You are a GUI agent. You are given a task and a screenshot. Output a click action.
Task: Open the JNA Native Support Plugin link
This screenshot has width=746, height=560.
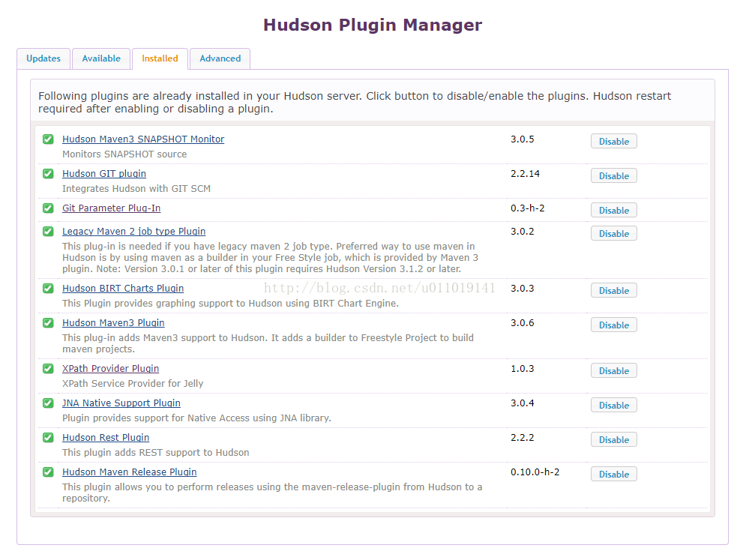(x=121, y=403)
